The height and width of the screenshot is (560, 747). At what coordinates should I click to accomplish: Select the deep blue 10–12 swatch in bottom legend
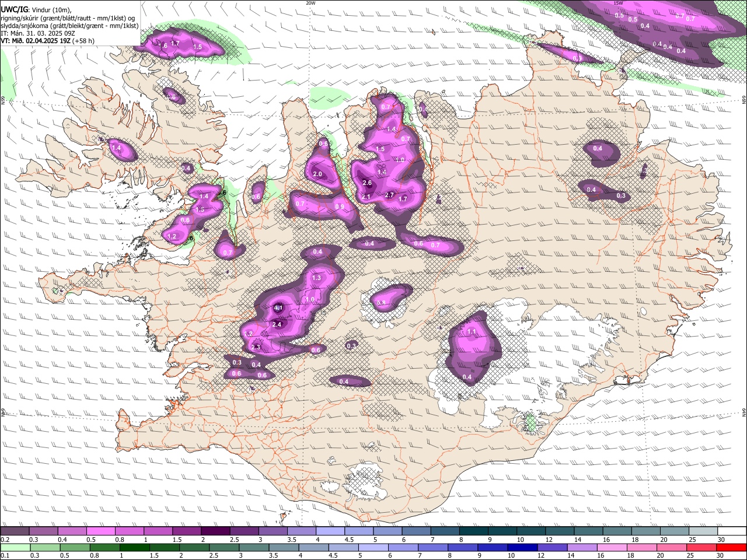pyautogui.click(x=523, y=547)
